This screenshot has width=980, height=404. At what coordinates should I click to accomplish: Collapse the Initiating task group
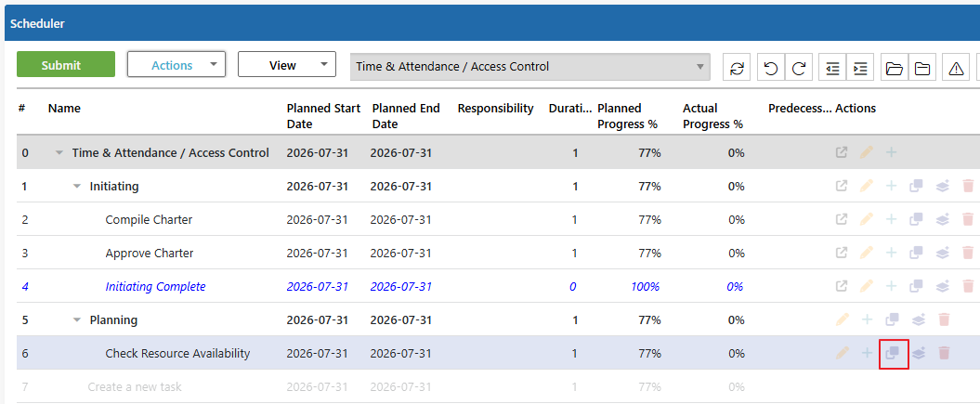(x=77, y=186)
